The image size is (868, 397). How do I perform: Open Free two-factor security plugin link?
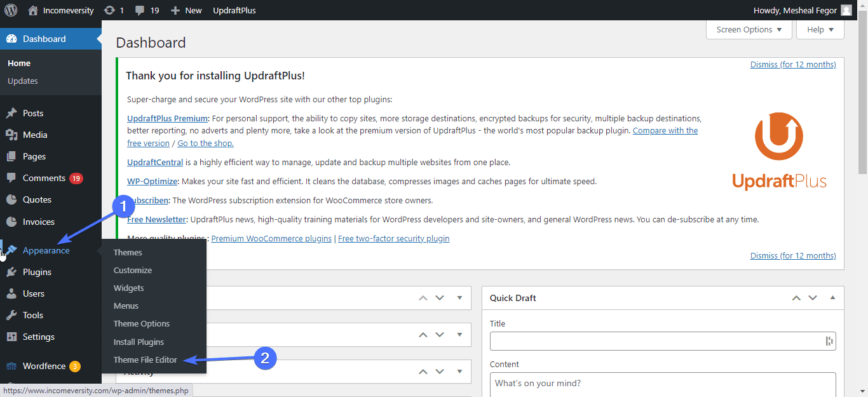[x=393, y=238]
